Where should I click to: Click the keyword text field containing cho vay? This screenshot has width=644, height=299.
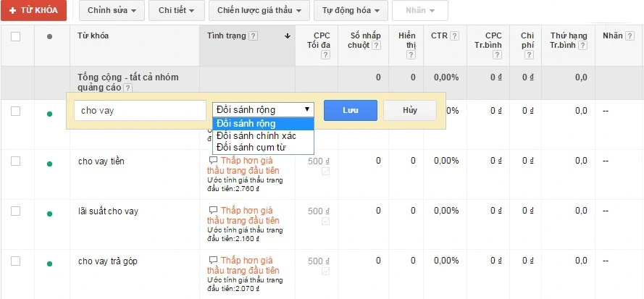click(x=140, y=111)
